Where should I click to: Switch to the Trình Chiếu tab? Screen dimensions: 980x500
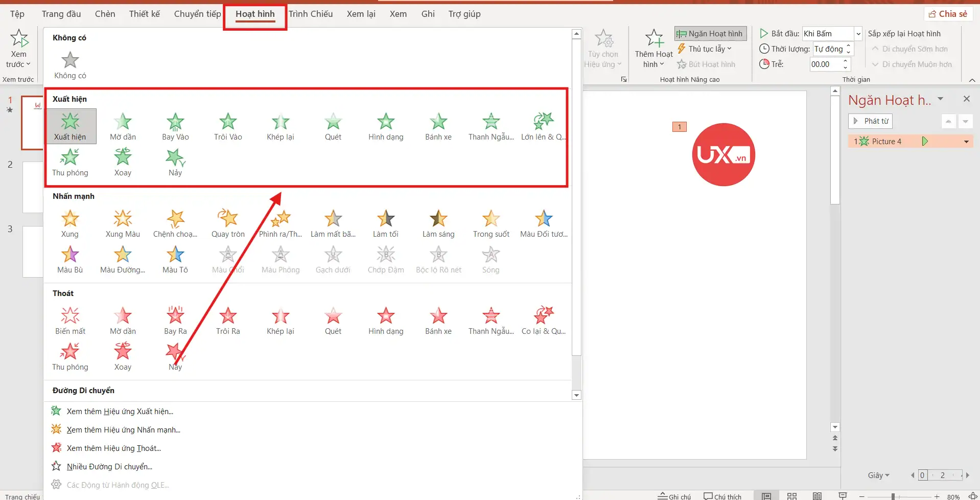click(310, 14)
